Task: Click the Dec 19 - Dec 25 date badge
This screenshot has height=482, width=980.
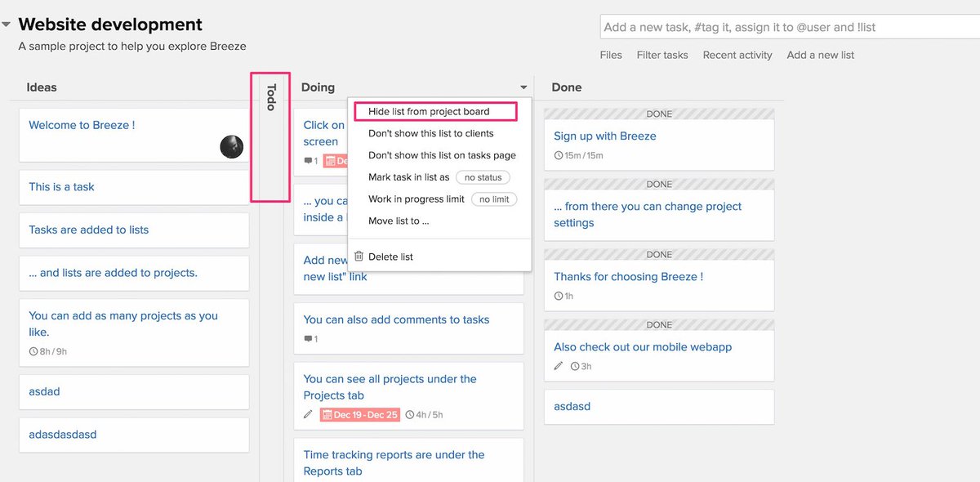Action: pyautogui.click(x=359, y=415)
